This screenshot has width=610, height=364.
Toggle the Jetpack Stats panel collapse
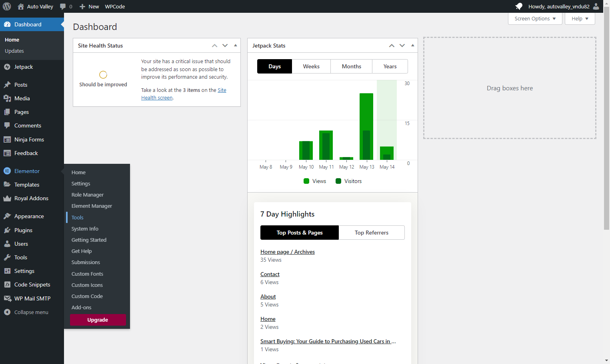(413, 46)
